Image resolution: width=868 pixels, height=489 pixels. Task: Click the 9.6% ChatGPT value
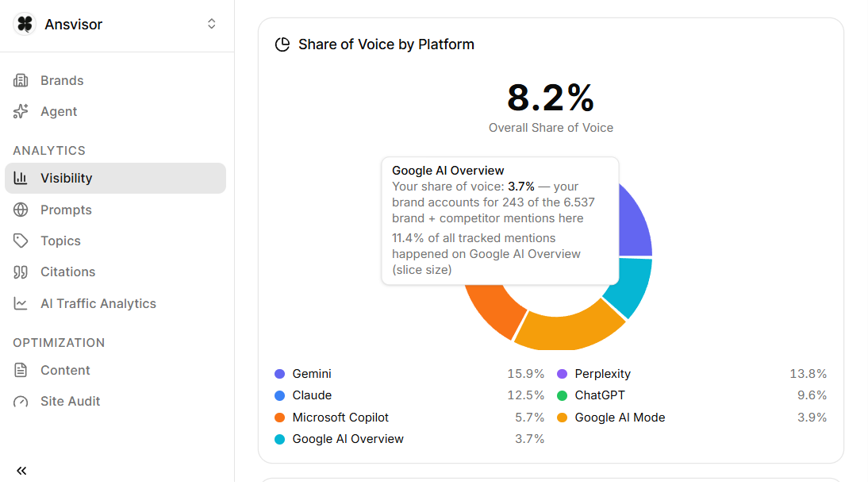[x=812, y=395]
